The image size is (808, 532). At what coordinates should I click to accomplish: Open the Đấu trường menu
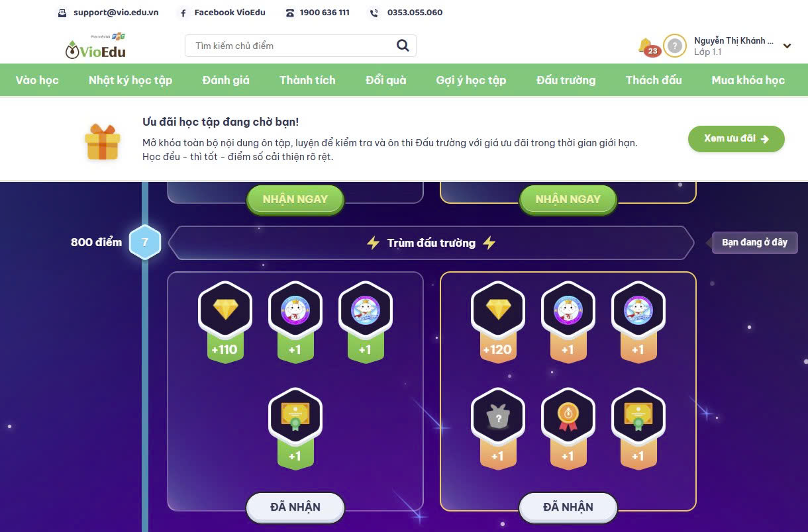566,80
